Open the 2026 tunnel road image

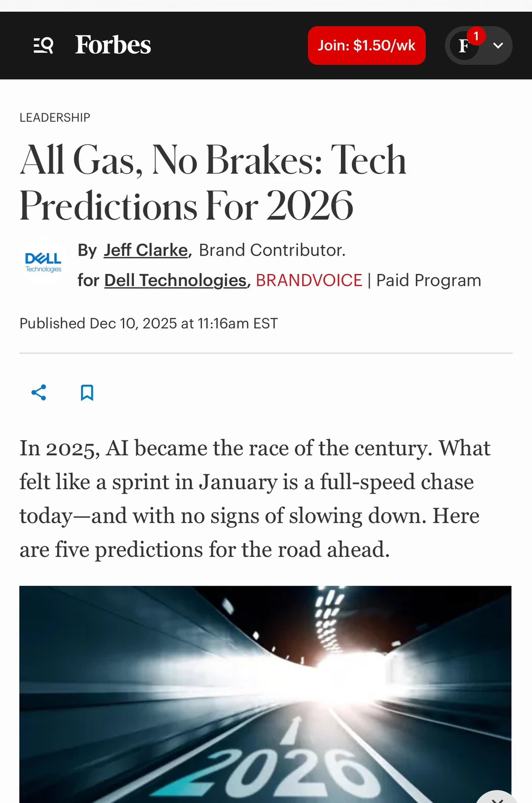[x=265, y=690]
